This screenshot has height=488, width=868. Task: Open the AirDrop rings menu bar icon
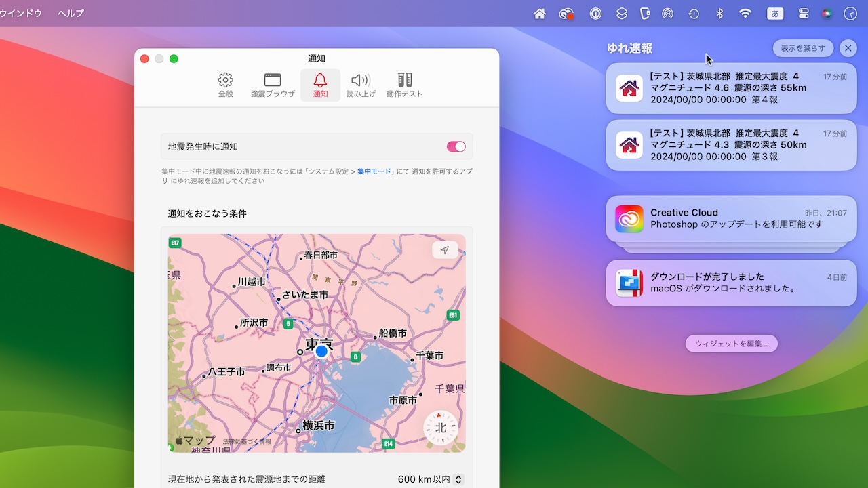pyautogui.click(x=667, y=14)
